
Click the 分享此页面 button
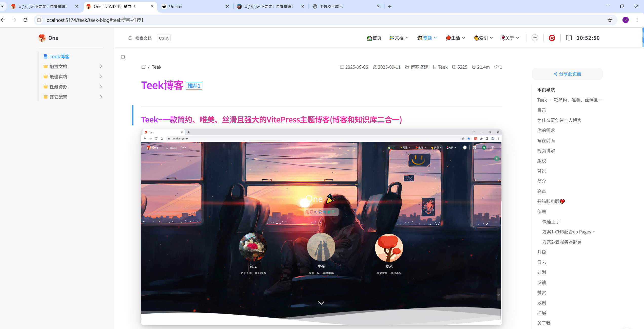pyautogui.click(x=567, y=74)
